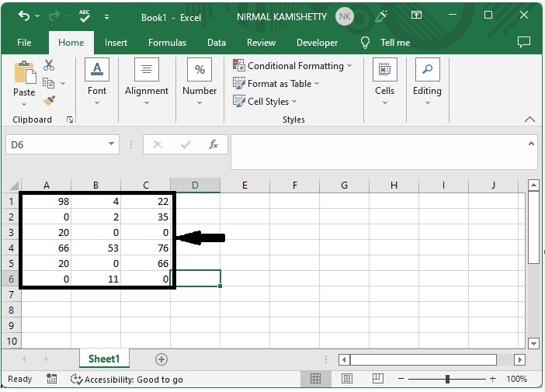Open the Name Box dropdown arrow

(x=111, y=144)
